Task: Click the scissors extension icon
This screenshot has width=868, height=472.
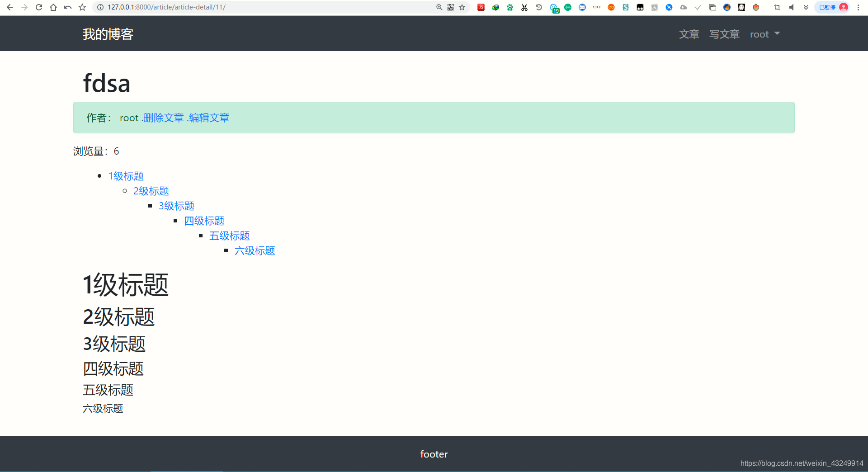Action: click(x=524, y=7)
